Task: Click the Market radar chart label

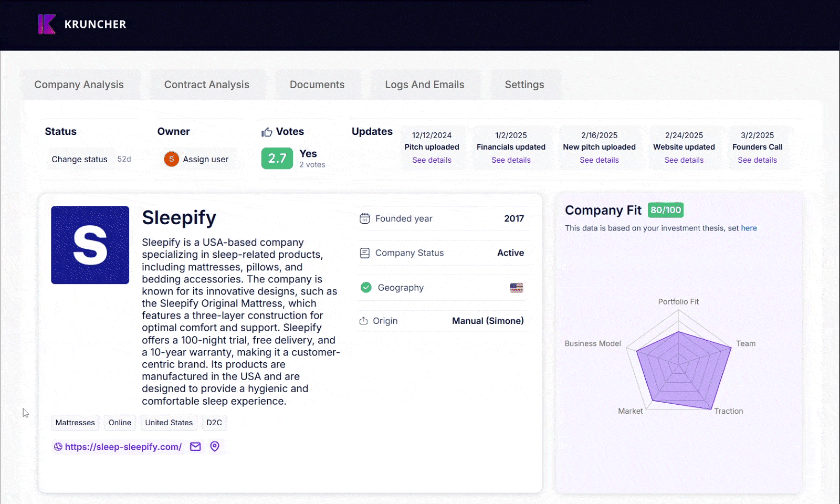Action: click(x=630, y=411)
